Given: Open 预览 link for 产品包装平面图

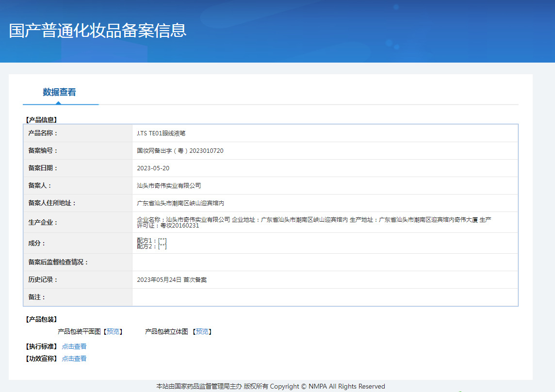Looking at the screenshot, I should coord(113,331).
